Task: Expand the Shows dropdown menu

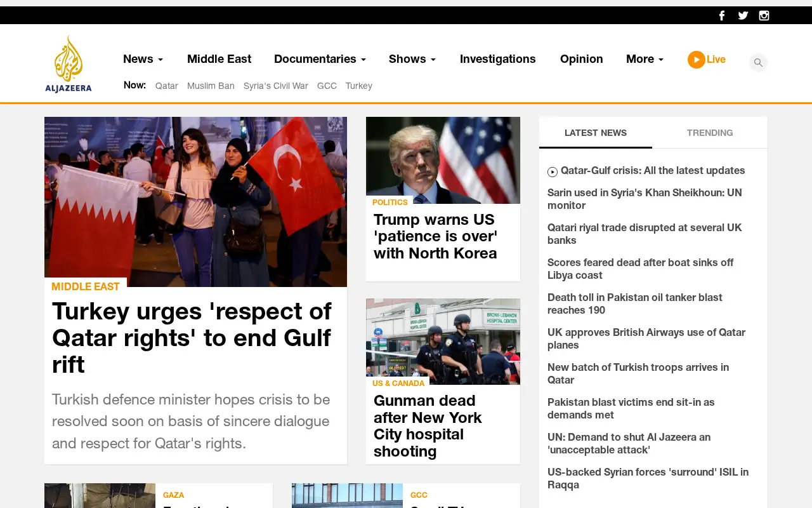Action: point(412,59)
